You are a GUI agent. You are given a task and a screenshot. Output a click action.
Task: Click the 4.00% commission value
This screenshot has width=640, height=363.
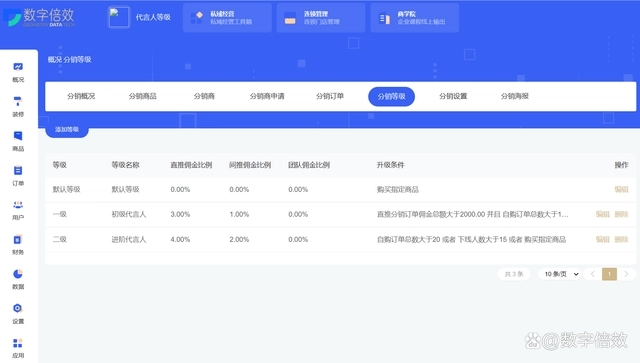[x=180, y=239]
